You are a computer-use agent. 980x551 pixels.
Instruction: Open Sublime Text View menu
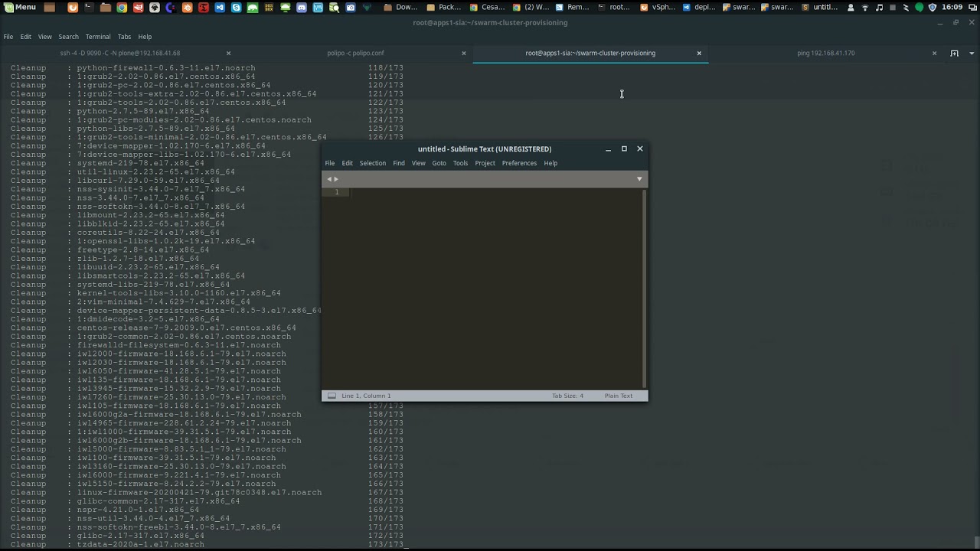419,163
